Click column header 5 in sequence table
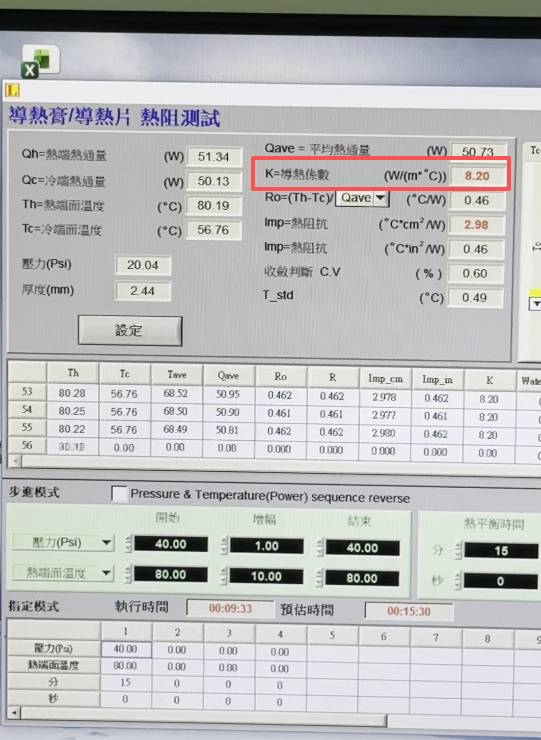 pyautogui.click(x=333, y=635)
